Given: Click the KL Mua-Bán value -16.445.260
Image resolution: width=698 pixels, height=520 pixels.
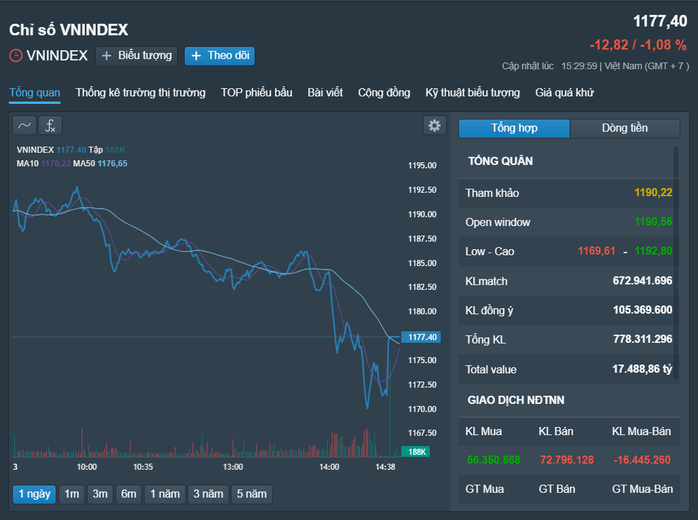Looking at the screenshot, I should [642, 460].
